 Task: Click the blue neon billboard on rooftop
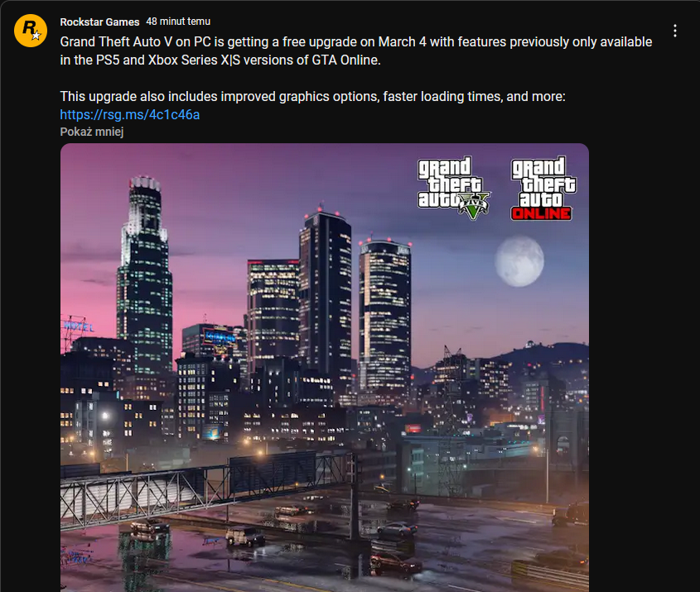tap(220, 338)
